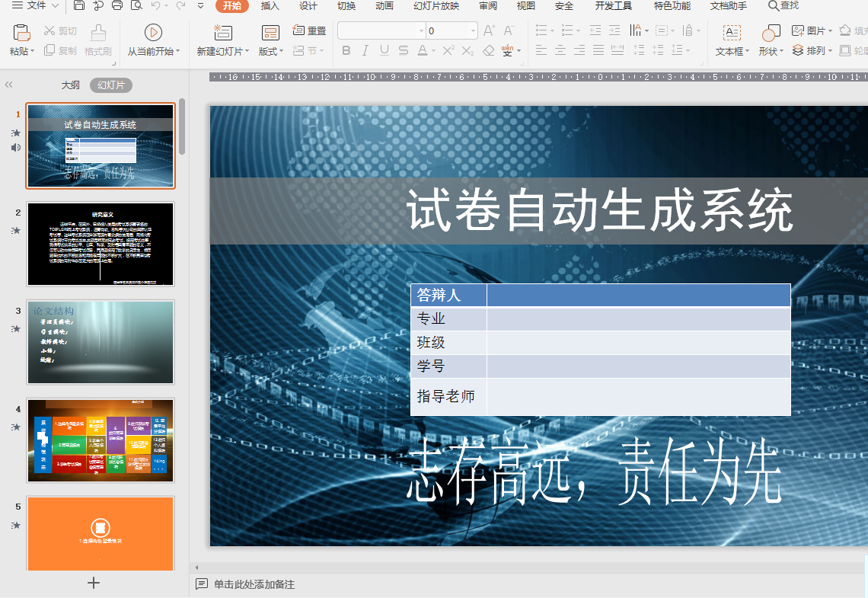This screenshot has height=598, width=868.
Task: Click the Picture (图片) insert icon
Action: pyautogui.click(x=798, y=30)
